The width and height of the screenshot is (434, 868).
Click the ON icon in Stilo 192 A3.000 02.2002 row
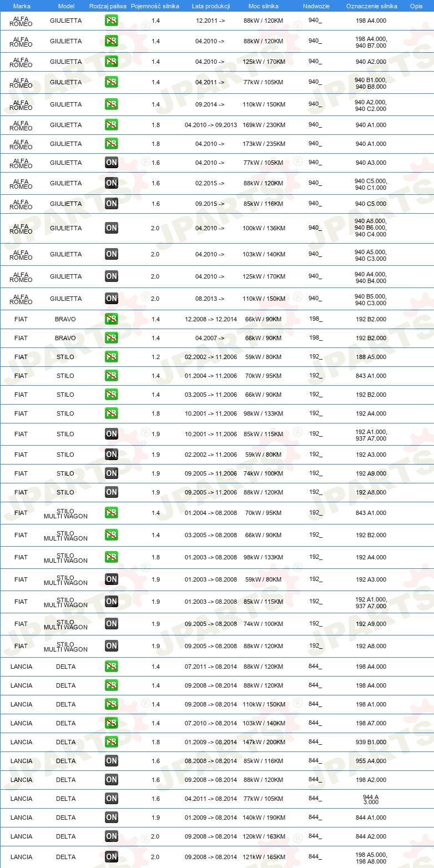pos(112,455)
